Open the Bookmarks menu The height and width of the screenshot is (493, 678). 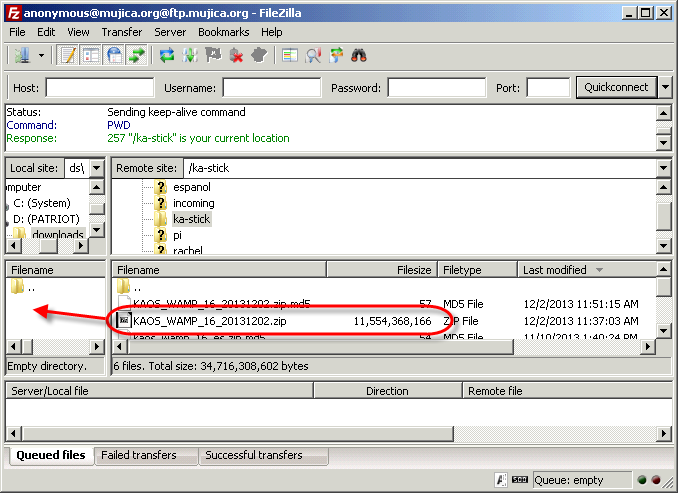tap(224, 32)
